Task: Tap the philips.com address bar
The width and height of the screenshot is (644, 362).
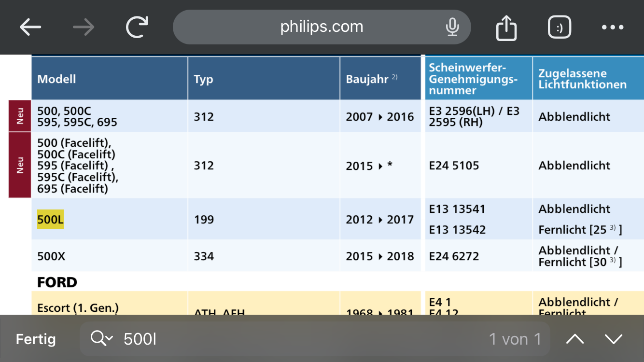Action: tap(322, 27)
